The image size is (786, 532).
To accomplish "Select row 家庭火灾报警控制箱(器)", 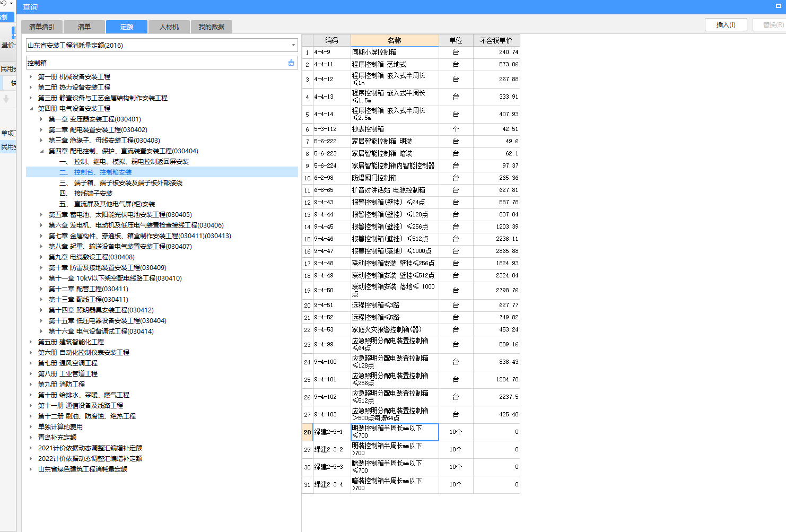I will (395, 329).
